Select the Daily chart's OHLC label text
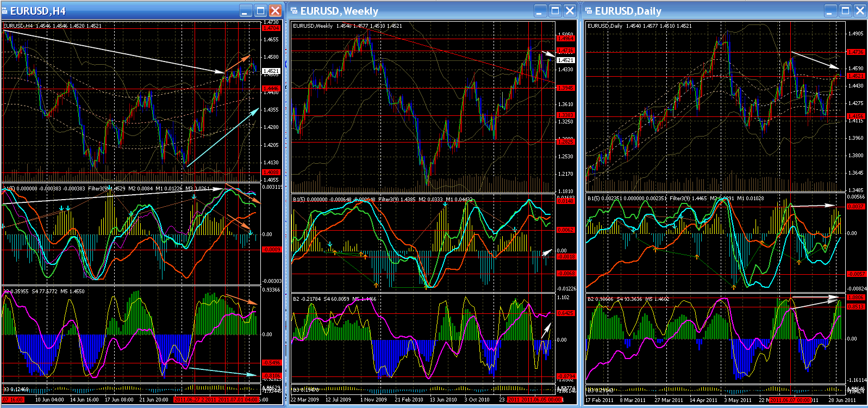868x408 pixels. [x=639, y=26]
